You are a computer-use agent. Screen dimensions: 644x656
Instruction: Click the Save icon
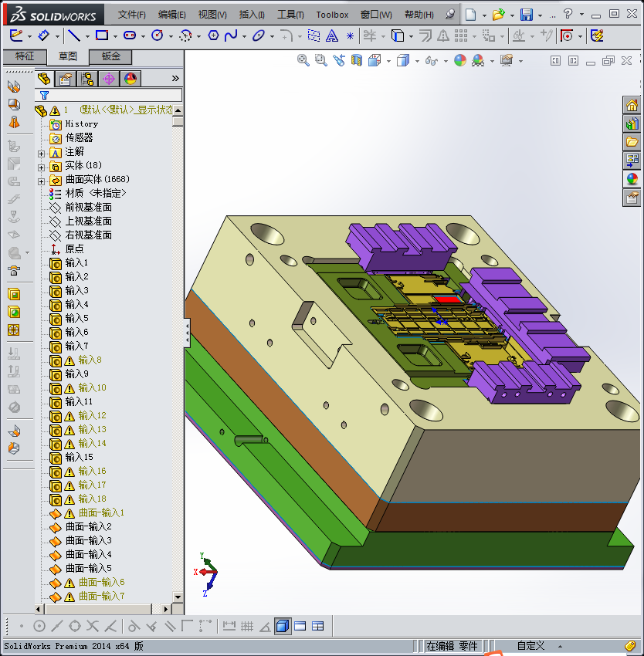[x=527, y=15]
